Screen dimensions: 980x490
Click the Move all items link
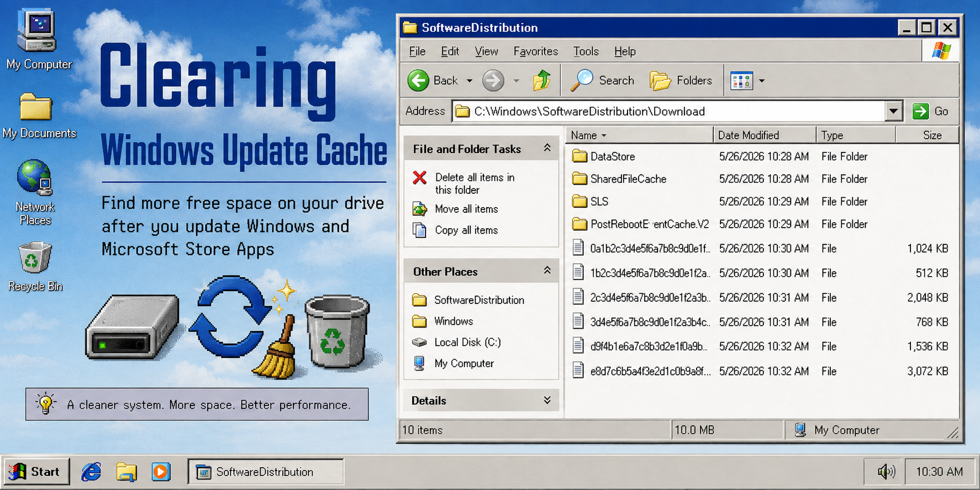pyautogui.click(x=466, y=209)
